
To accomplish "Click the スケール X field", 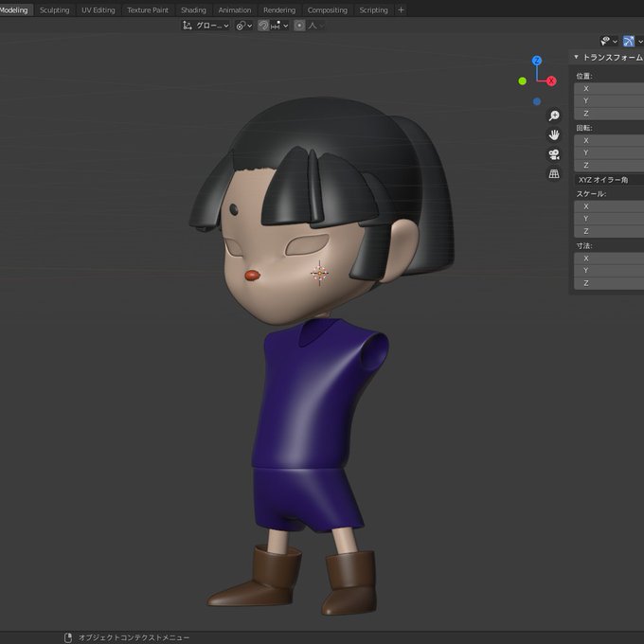I will (x=609, y=206).
